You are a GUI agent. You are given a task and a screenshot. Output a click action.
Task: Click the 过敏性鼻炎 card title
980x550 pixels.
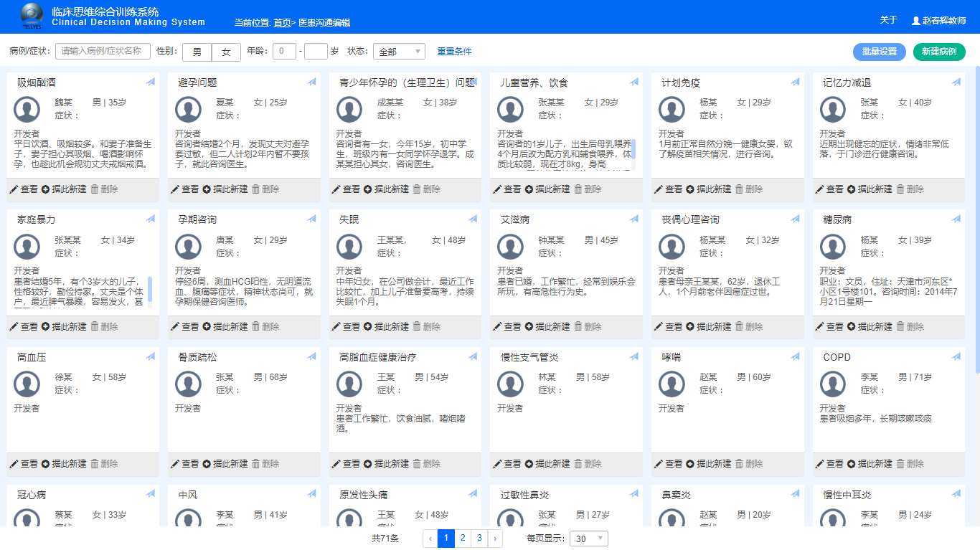point(525,495)
